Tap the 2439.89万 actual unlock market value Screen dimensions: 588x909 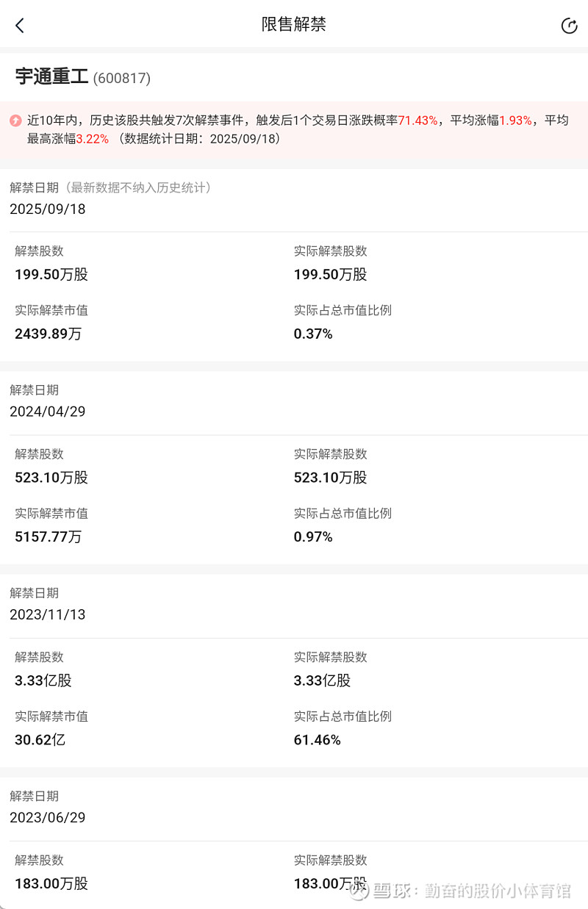click(x=49, y=334)
